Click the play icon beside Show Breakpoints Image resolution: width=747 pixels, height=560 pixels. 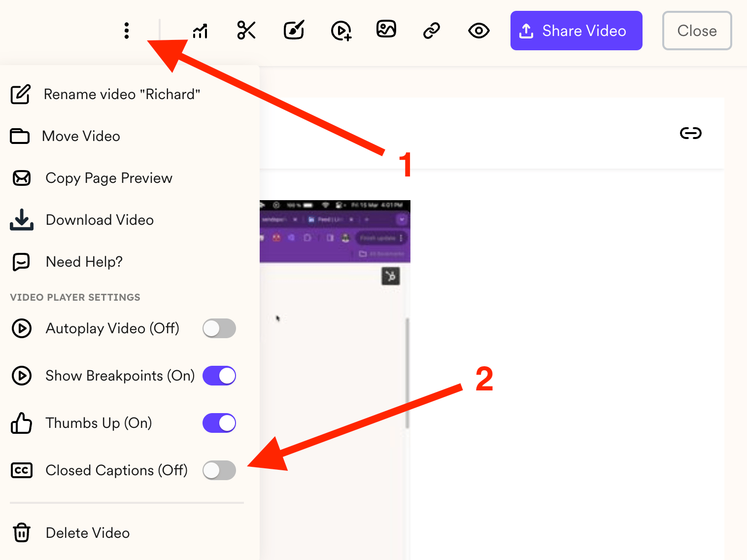[x=22, y=376]
